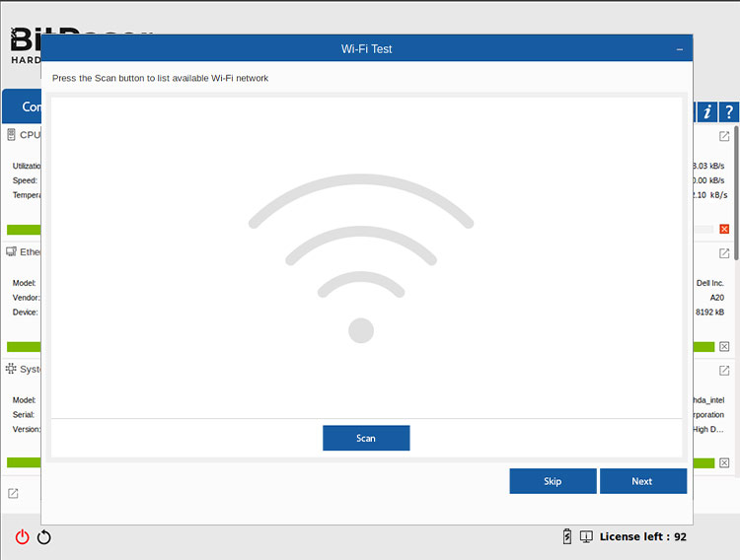Click the monitor display icon in status bar
The image size is (740, 560).
pyautogui.click(x=586, y=536)
